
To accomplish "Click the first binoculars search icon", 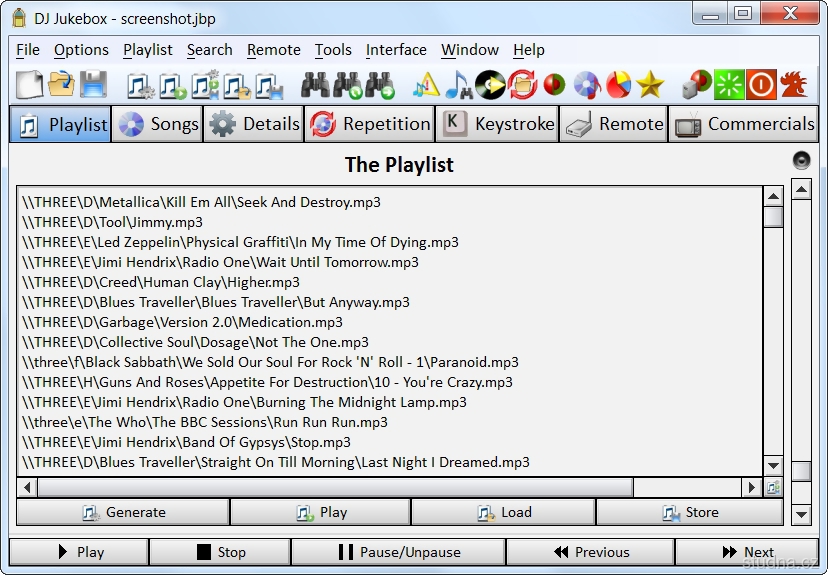I will point(315,85).
